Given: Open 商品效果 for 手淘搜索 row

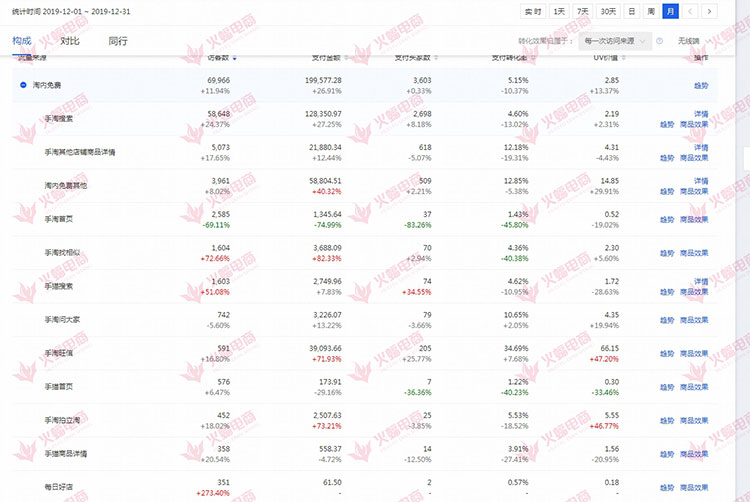Looking at the screenshot, I should coord(694,124).
